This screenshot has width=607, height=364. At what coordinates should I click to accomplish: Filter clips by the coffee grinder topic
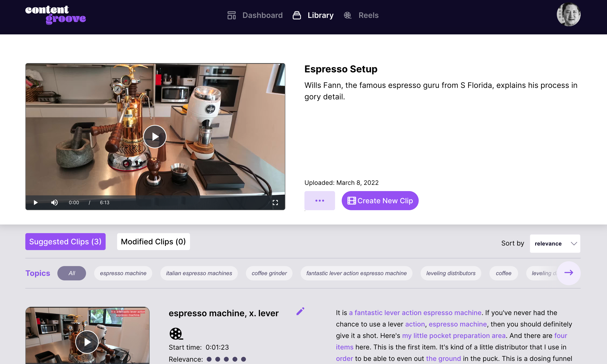pos(269,273)
